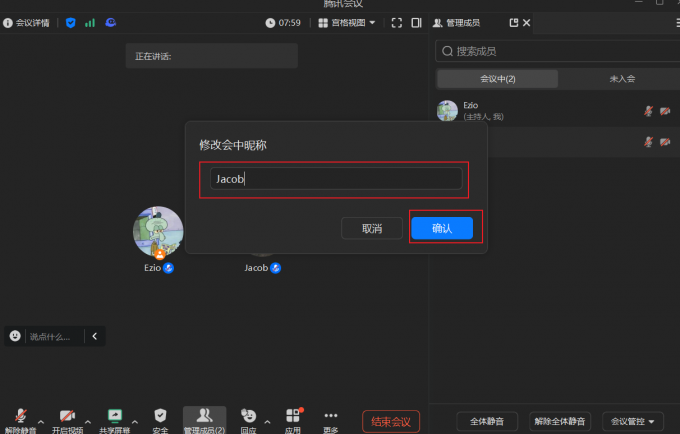
Task: Toggle second member's microphone icon
Action: tap(648, 142)
